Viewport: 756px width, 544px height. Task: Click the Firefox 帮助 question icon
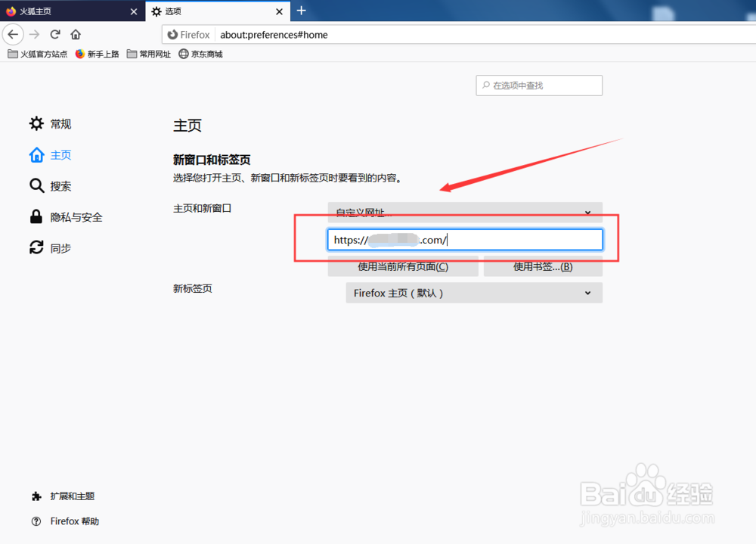point(36,521)
